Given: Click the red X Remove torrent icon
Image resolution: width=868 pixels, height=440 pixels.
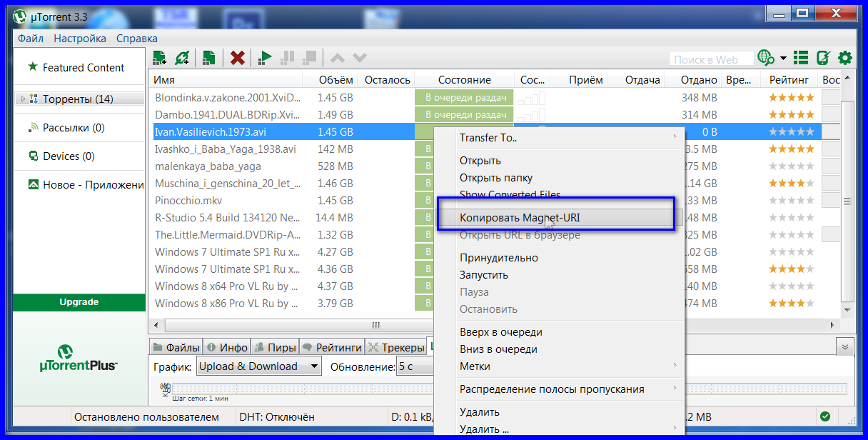Looking at the screenshot, I should 238,57.
